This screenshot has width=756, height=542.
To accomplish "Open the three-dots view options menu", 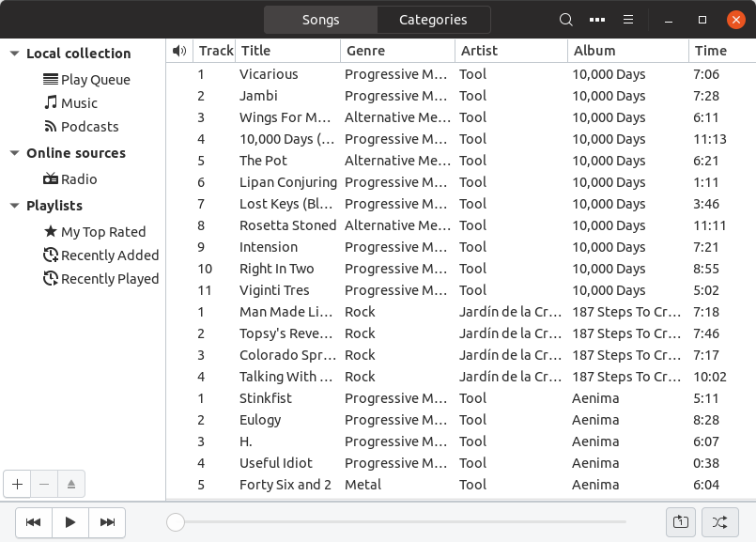I will [597, 20].
